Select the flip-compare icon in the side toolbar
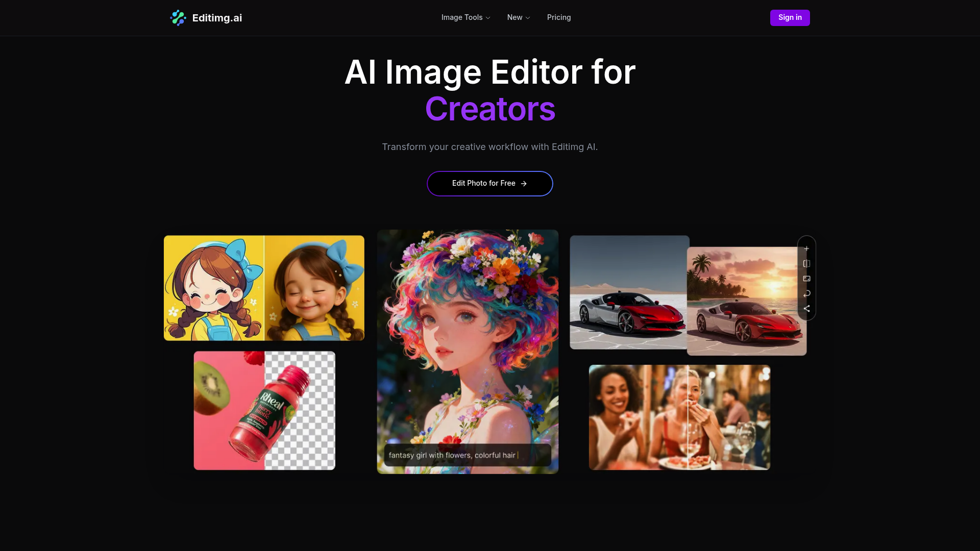The image size is (980, 551). pos(807,264)
